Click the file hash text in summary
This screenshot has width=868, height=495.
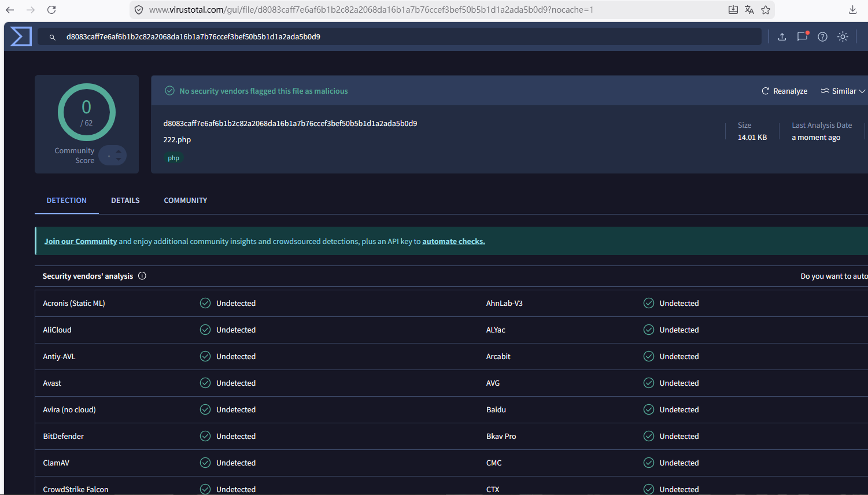click(290, 123)
